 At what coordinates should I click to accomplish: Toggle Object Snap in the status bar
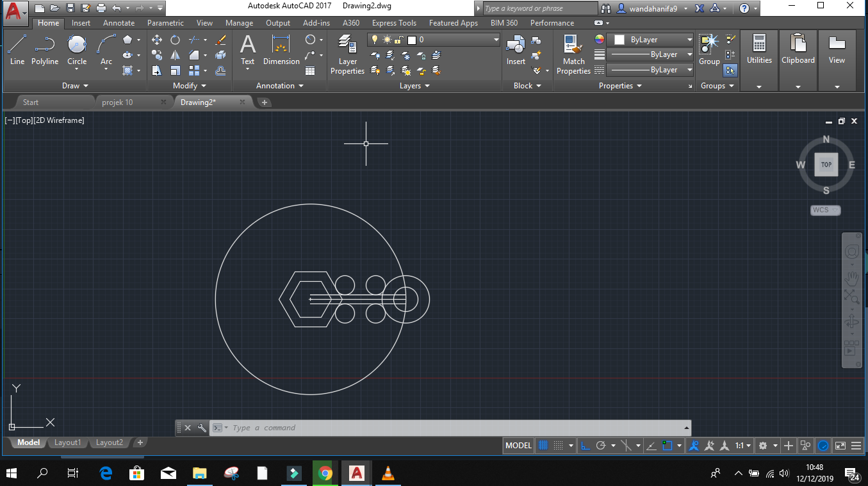[667, 445]
